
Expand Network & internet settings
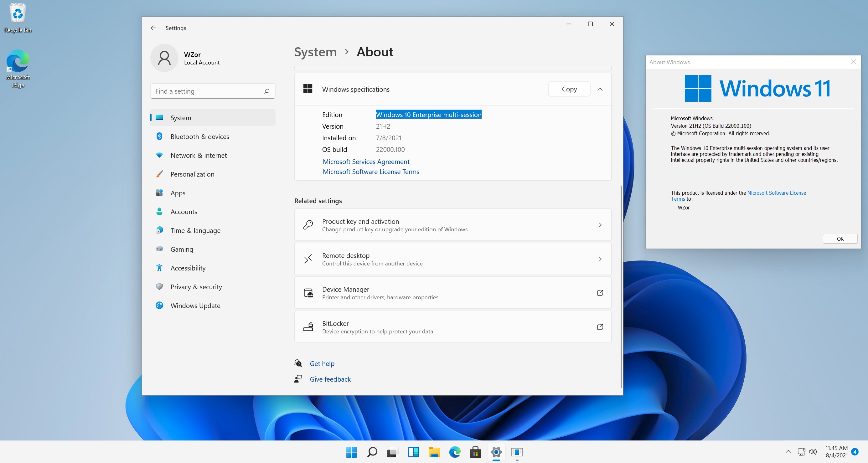(x=199, y=156)
